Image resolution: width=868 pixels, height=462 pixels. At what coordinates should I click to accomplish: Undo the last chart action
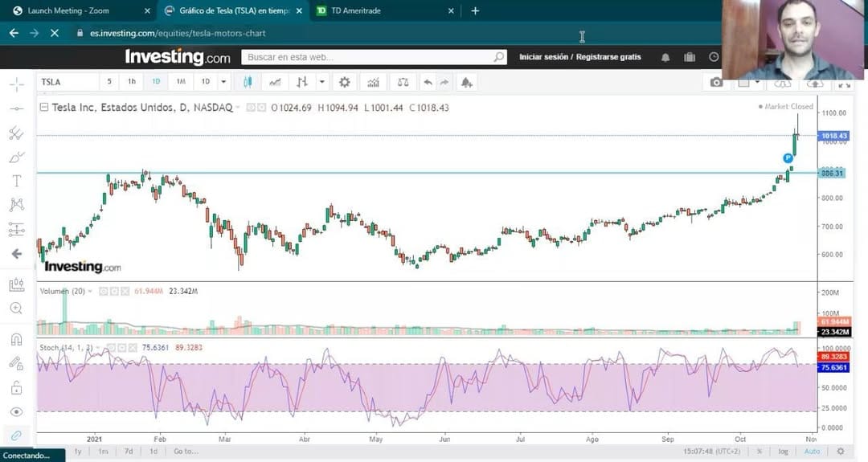coord(428,83)
